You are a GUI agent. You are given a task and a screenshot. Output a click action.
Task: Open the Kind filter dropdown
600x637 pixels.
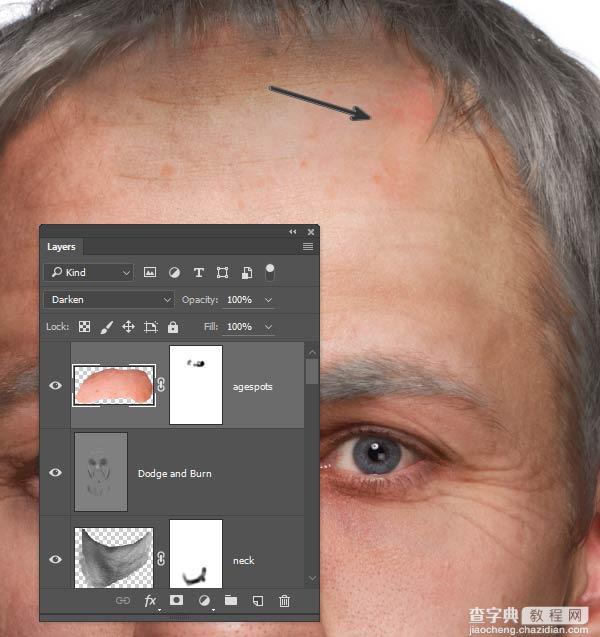click(89, 273)
